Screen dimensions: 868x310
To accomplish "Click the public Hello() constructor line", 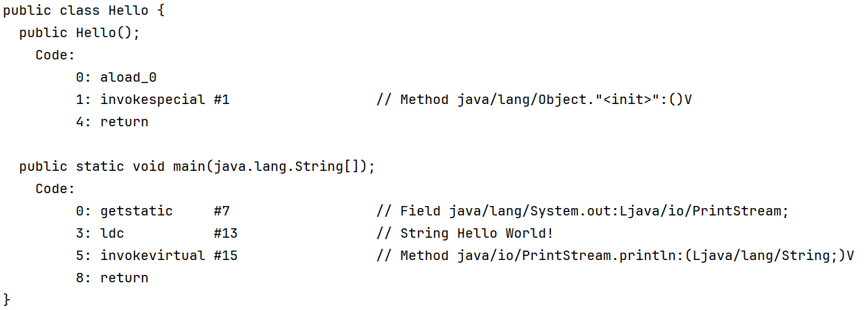I will point(79,33).
